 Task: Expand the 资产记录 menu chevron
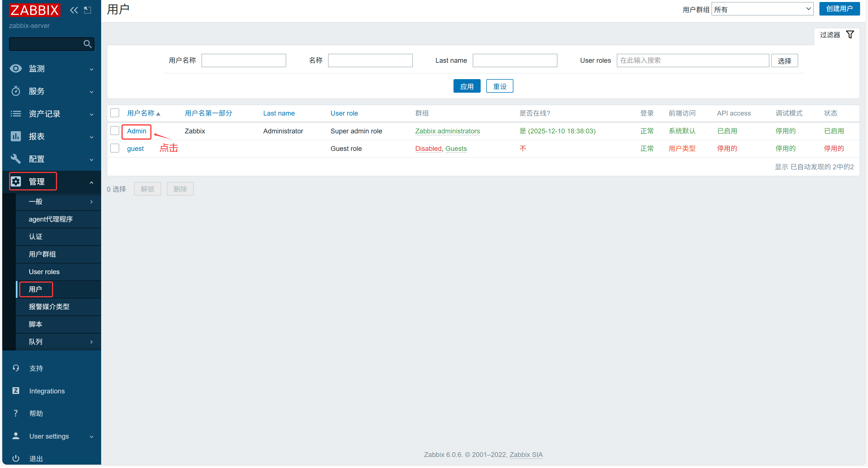point(91,114)
